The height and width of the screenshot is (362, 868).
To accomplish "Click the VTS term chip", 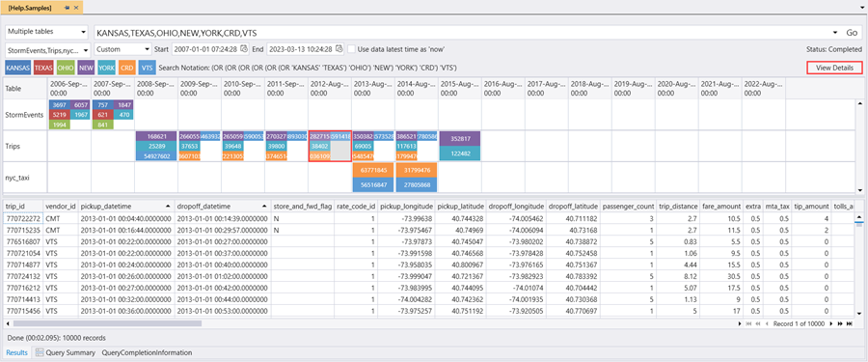I will click(147, 68).
